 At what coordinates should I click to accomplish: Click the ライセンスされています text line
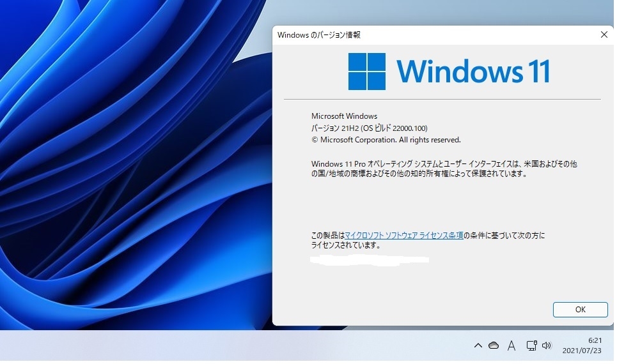pyautogui.click(x=346, y=245)
